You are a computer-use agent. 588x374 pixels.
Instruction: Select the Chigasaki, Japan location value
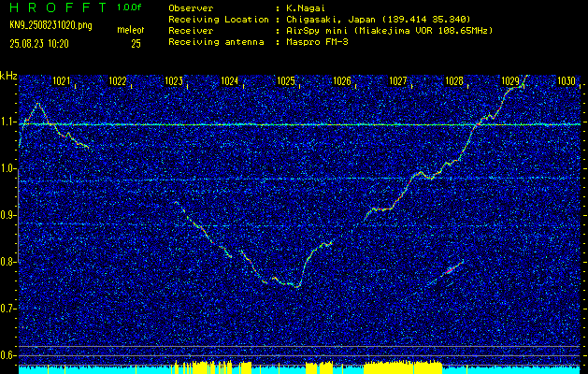click(378, 19)
